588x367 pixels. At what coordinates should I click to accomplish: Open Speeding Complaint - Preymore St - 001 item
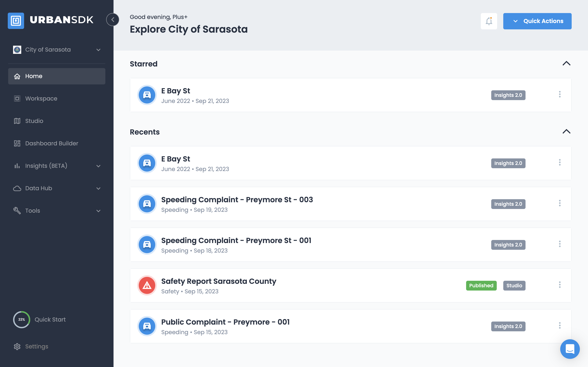[x=236, y=241]
